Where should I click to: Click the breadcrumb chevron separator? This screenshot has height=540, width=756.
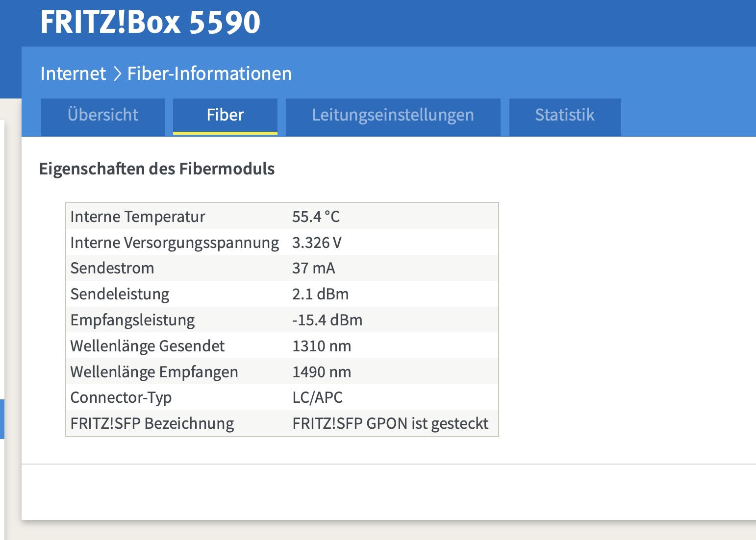pos(117,74)
